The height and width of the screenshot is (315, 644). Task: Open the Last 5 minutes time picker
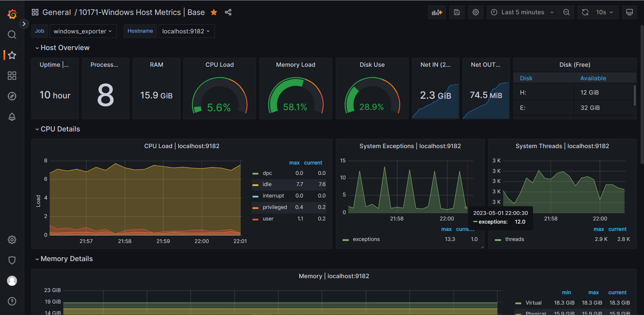click(522, 13)
